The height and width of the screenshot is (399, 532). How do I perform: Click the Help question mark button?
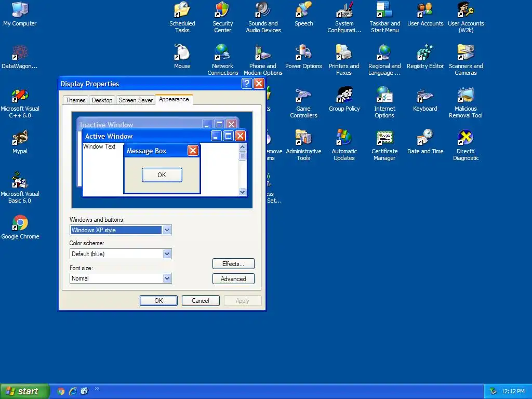pyautogui.click(x=247, y=84)
